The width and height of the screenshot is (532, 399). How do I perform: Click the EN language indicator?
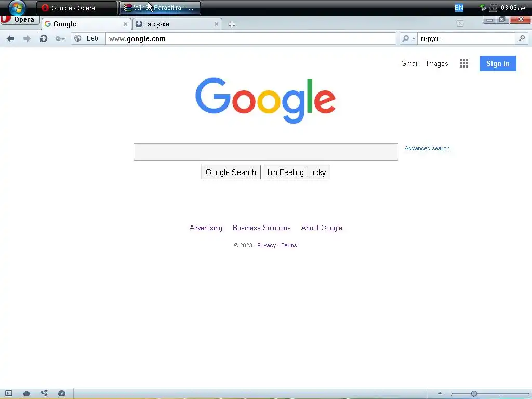[459, 8]
